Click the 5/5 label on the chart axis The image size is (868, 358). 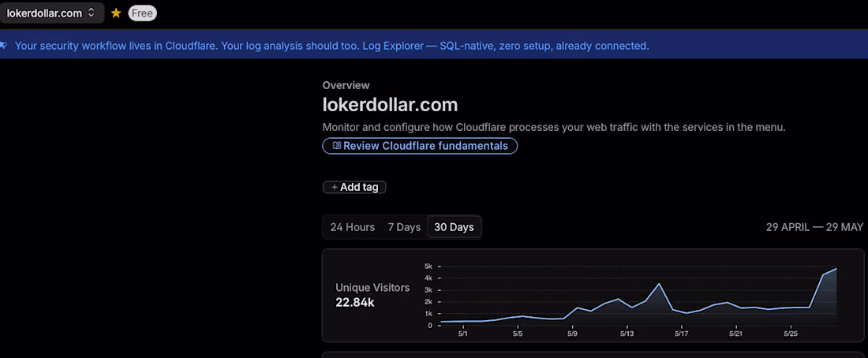click(x=518, y=334)
